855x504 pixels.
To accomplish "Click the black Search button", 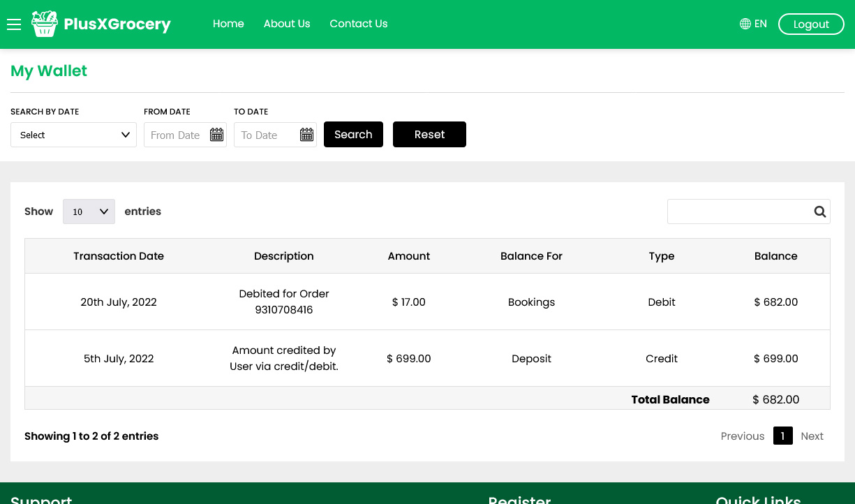I will (353, 135).
